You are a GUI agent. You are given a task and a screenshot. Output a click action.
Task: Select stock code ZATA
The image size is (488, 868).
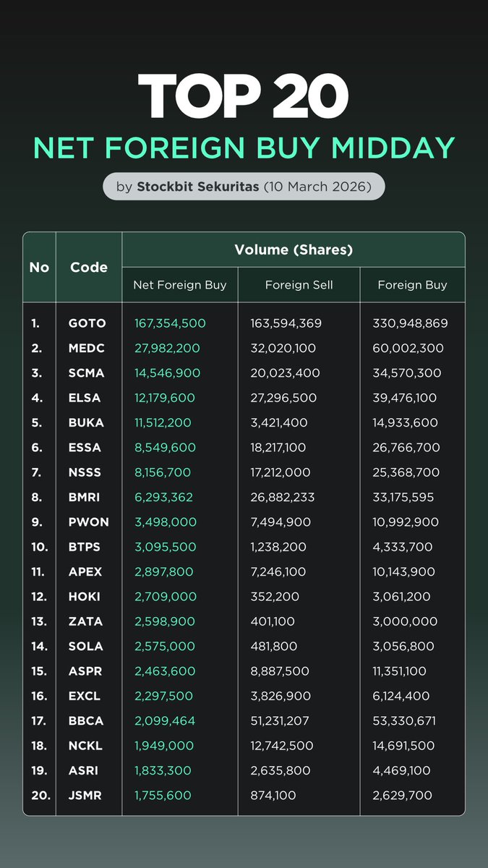[x=86, y=621]
